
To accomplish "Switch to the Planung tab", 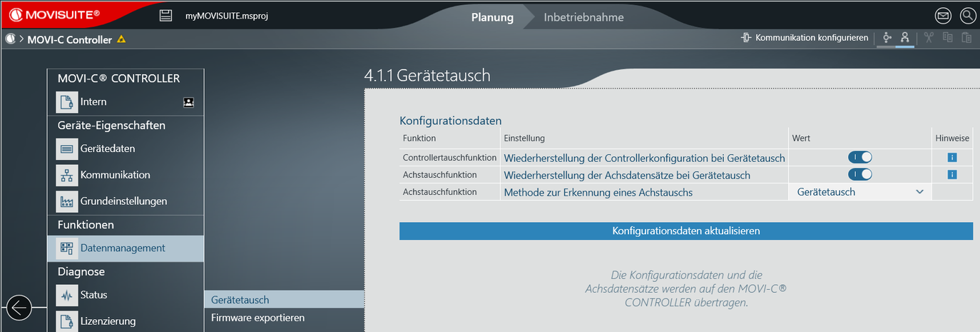I will click(x=492, y=17).
